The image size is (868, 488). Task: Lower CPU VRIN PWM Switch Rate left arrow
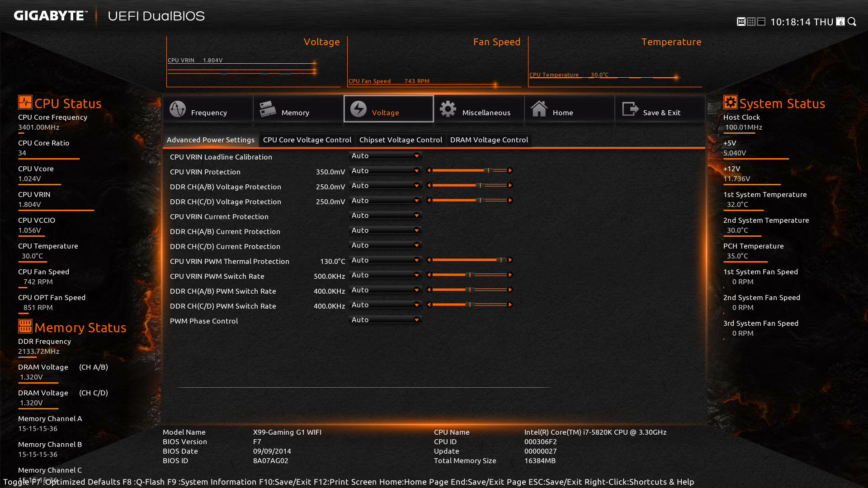[429, 275]
